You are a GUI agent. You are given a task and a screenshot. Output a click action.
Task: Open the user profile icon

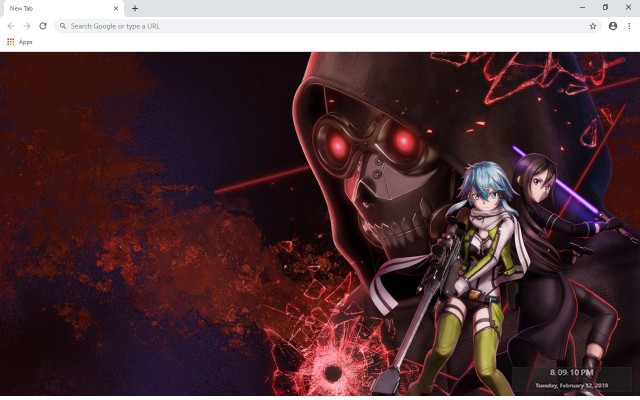pyautogui.click(x=613, y=26)
